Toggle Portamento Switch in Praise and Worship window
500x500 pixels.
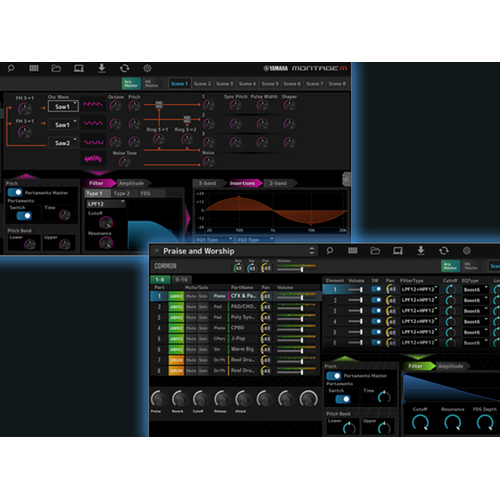point(343,399)
